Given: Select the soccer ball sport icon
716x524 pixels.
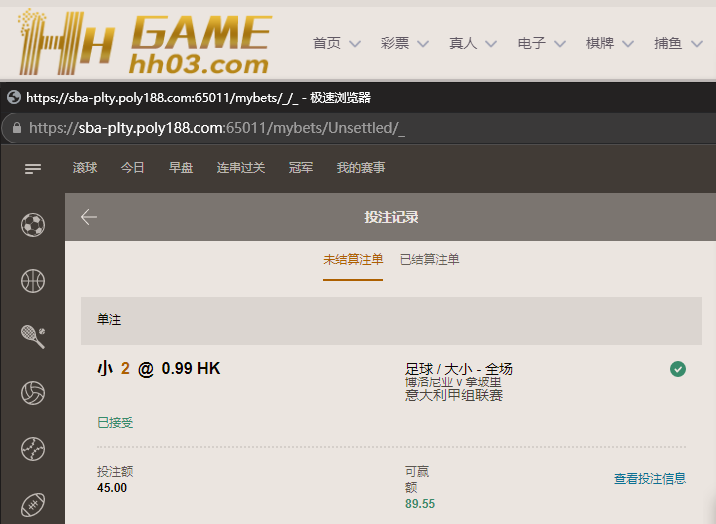Looking at the screenshot, I should pyautogui.click(x=33, y=225).
